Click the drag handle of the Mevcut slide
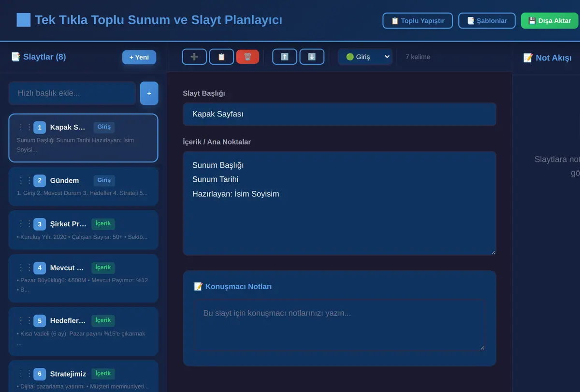580x392 pixels. (x=24, y=267)
